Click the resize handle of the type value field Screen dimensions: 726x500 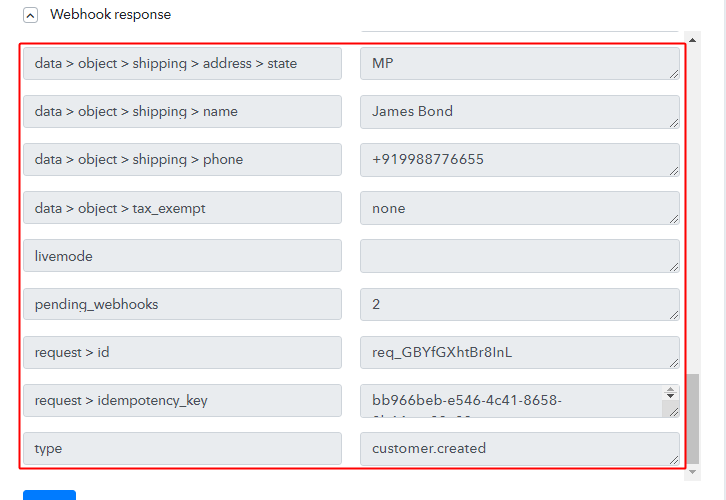674,459
